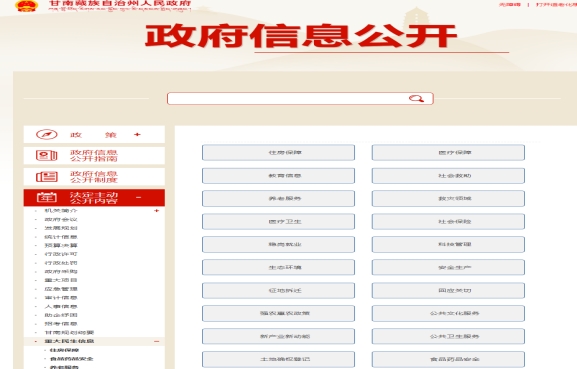Image resolution: width=577 pixels, height=369 pixels.
Task: Collapse 法定主动公开内容 using minus sign
Action: click(138, 198)
